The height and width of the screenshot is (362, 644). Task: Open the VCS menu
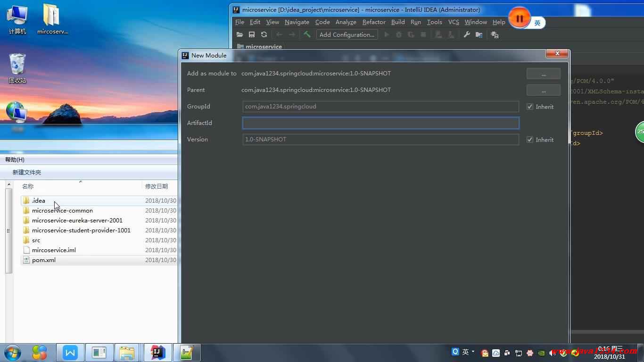pyautogui.click(x=454, y=22)
